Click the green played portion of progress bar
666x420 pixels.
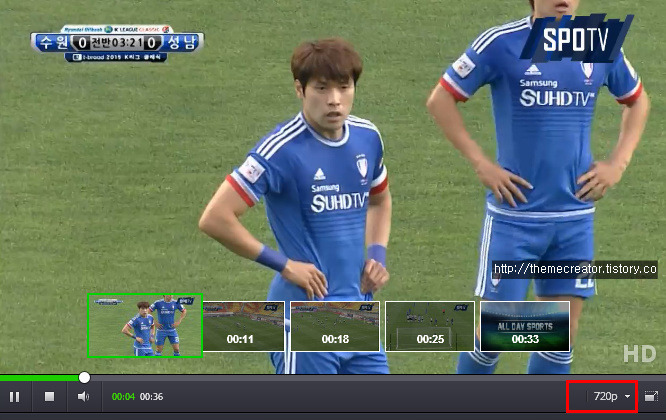tap(40, 378)
